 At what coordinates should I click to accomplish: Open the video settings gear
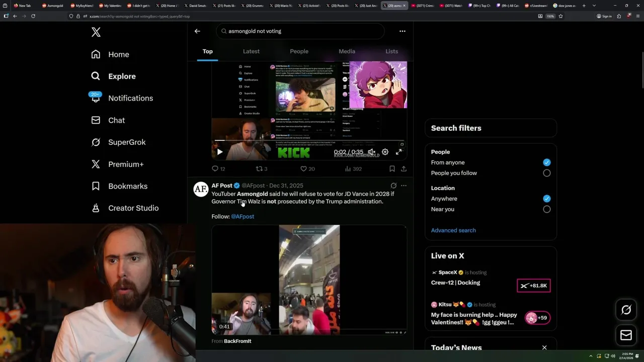point(385,152)
